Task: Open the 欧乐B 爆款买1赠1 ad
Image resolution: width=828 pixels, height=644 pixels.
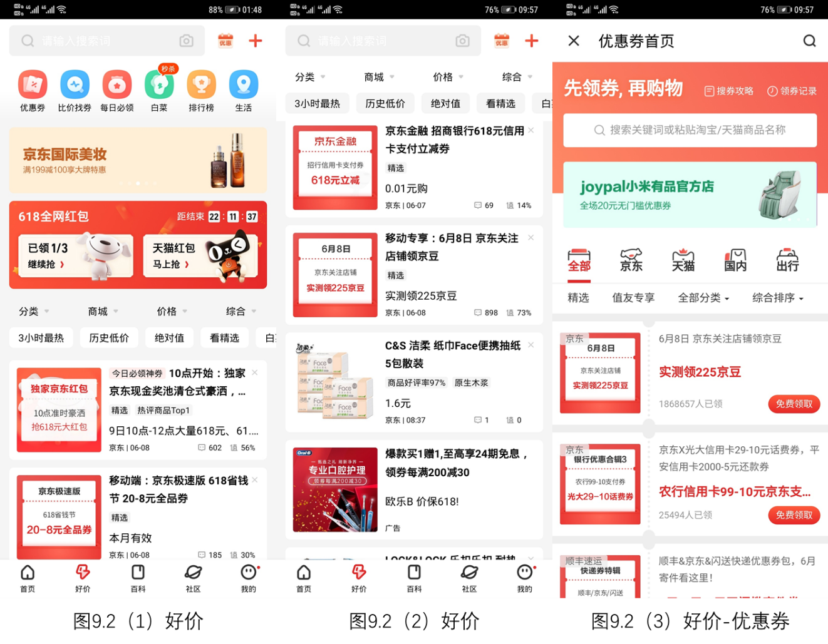Action: (414, 489)
